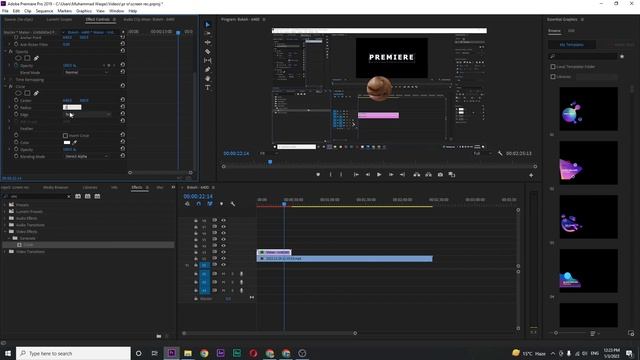Viewport: 640px width, 360px height.
Task: Click the timeline playhead marker
Action: point(284,204)
